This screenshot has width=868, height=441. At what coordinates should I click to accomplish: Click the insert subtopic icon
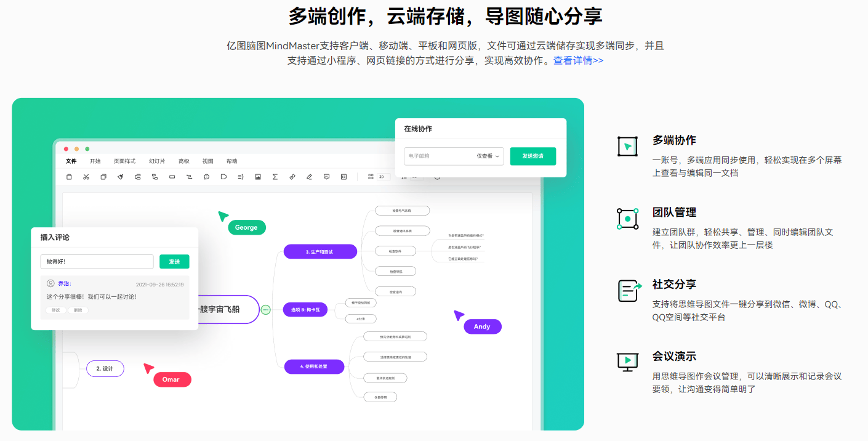(155, 177)
